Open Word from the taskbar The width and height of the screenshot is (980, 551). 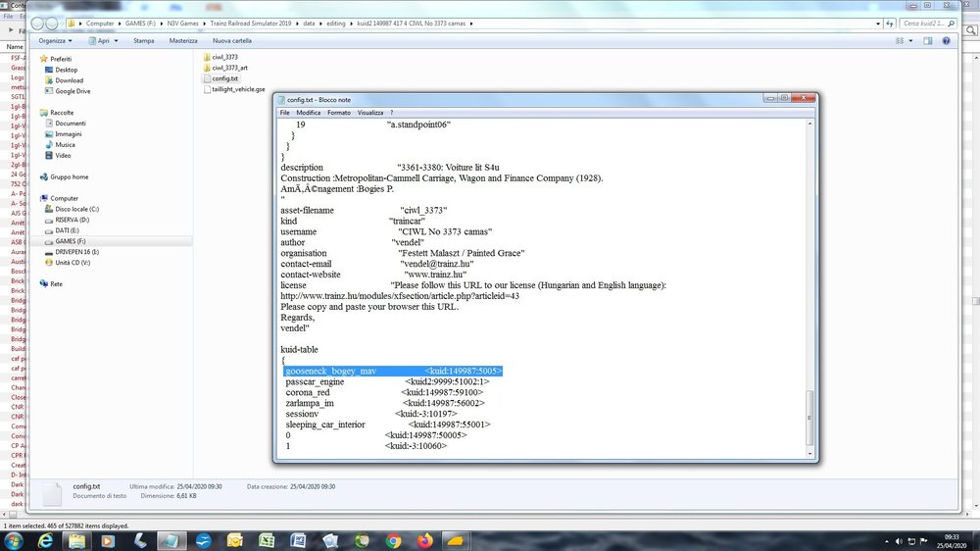tap(298, 541)
